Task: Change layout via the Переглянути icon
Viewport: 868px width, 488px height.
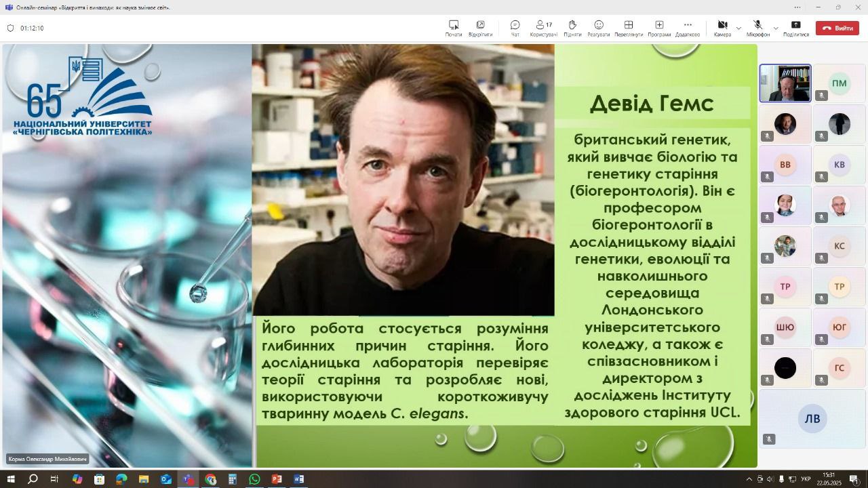Action: pyautogui.click(x=629, y=28)
